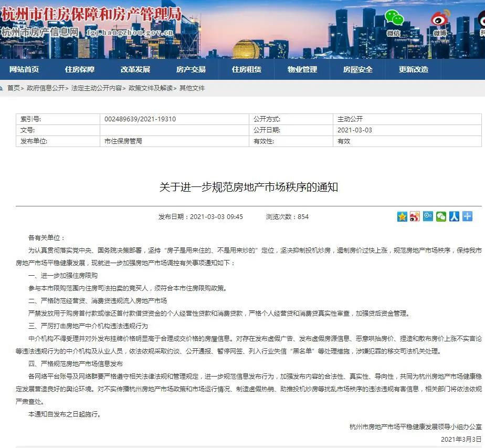Click heading 四、严格规范房地产市场信息发布
This screenshot has height=448, width=485.
tap(76, 364)
